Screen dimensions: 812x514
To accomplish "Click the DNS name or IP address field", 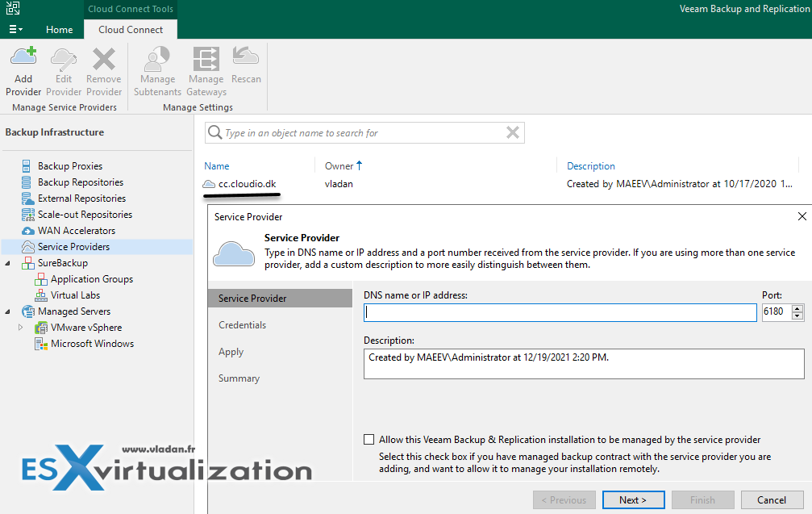I will 560,312.
